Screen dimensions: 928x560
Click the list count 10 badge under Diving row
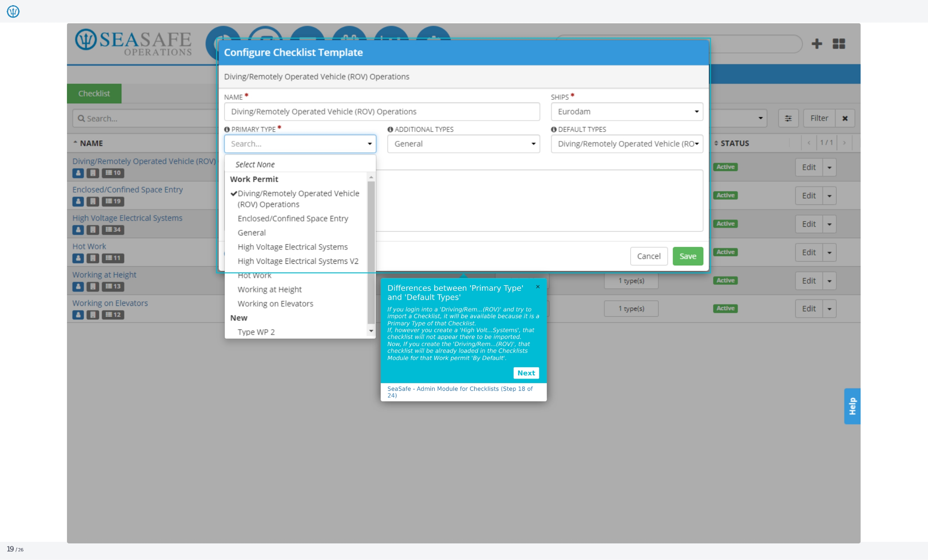[113, 173]
